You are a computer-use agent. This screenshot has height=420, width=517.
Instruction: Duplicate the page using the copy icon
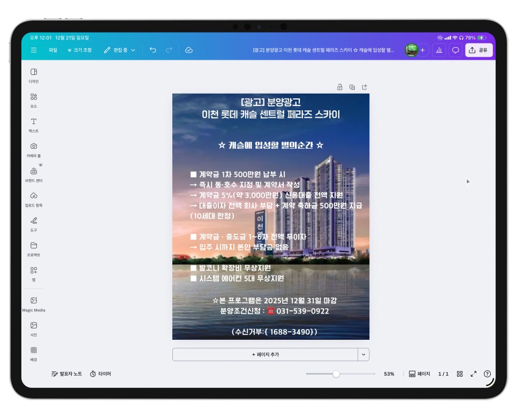click(352, 87)
